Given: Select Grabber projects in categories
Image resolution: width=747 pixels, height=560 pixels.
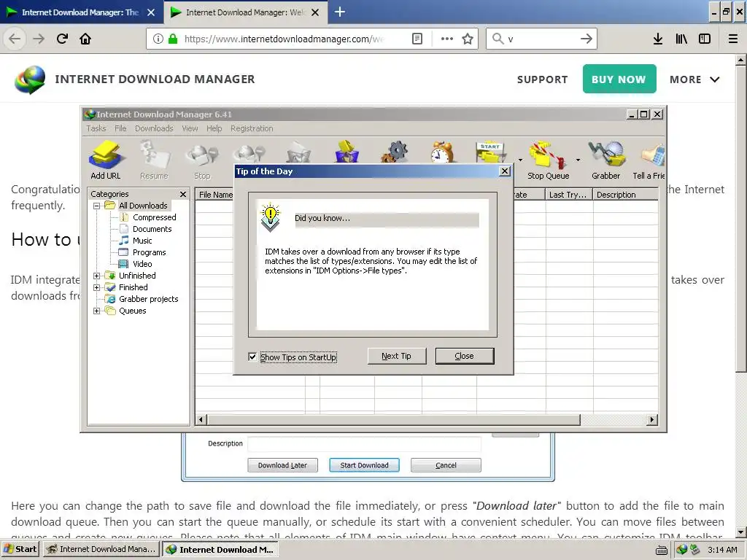Looking at the screenshot, I should (x=149, y=299).
